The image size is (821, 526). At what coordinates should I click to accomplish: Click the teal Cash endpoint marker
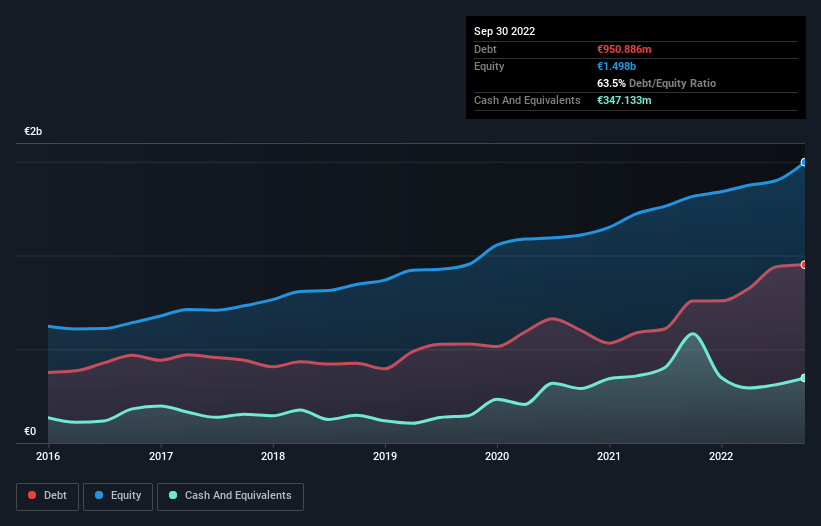(804, 378)
